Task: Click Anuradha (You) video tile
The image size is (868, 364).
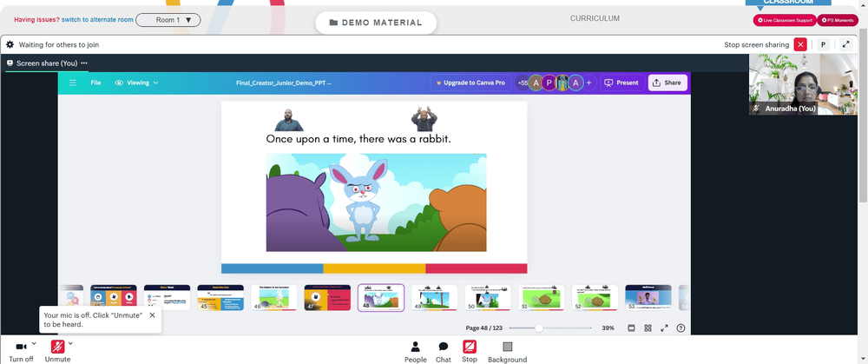Action: click(803, 84)
